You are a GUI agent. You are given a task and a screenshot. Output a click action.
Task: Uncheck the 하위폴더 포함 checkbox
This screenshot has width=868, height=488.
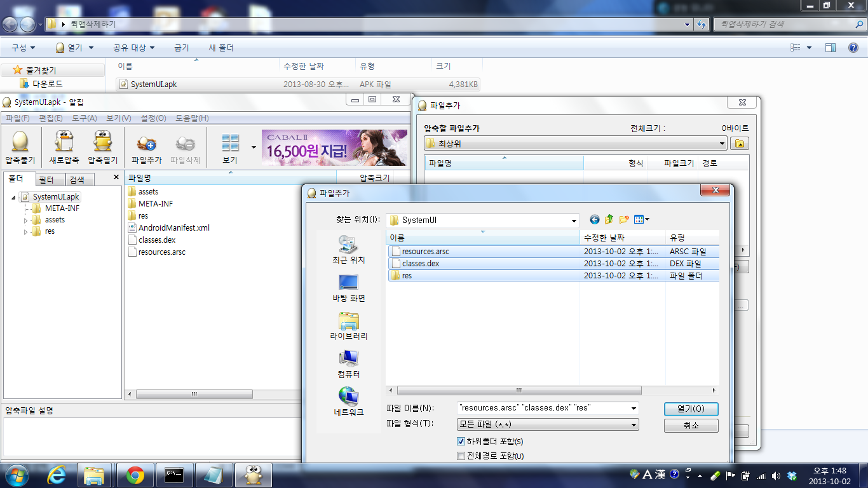pyautogui.click(x=461, y=442)
